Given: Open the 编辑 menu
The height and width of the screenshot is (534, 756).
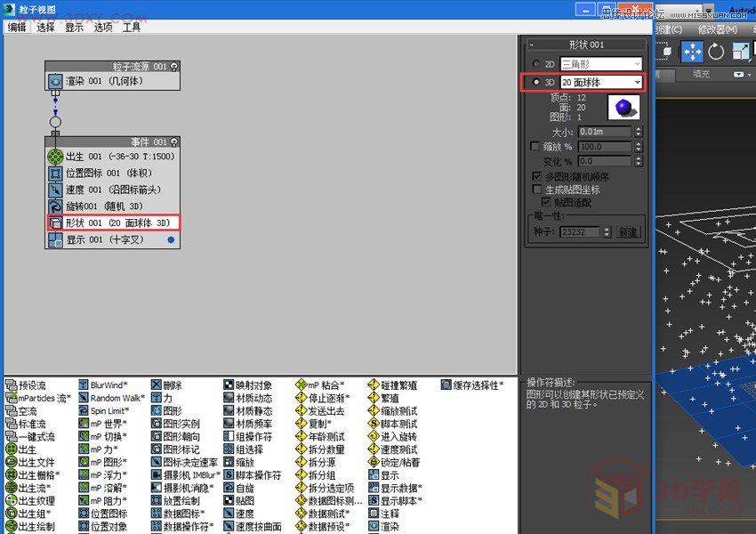Looking at the screenshot, I should [x=15, y=28].
